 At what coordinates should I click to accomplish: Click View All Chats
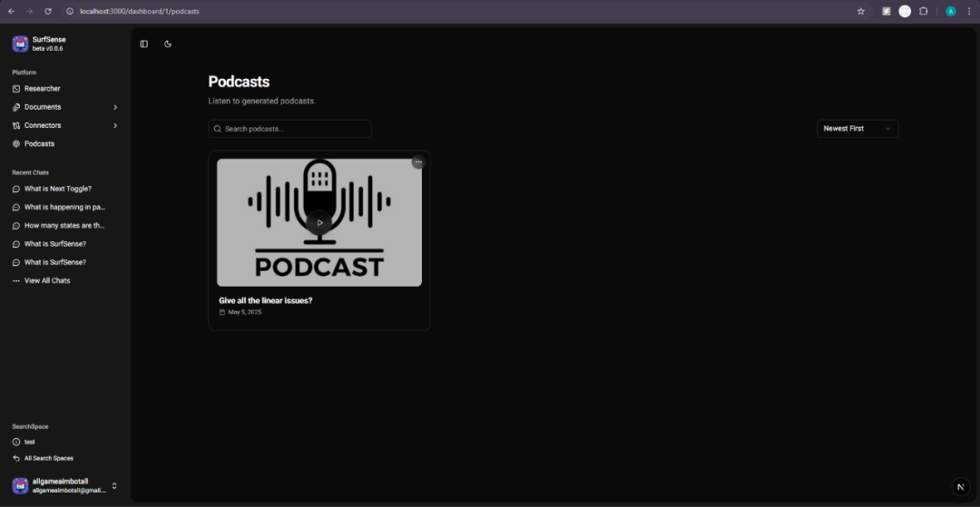coord(47,280)
